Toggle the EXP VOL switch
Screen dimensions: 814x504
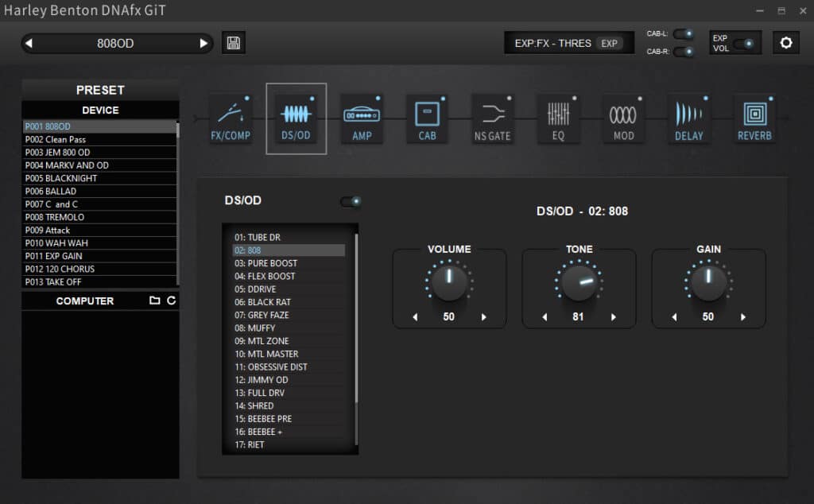[744, 44]
